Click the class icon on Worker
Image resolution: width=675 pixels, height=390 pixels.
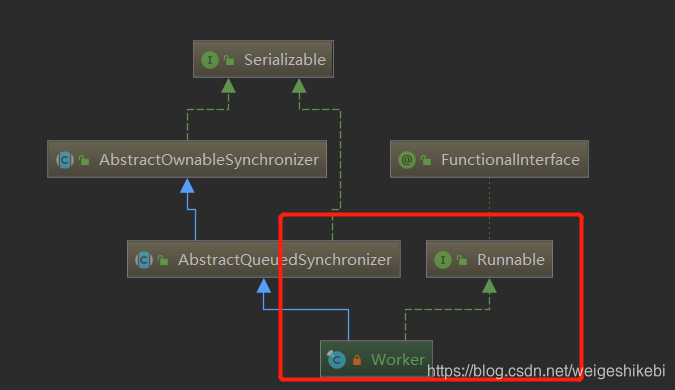pos(336,359)
